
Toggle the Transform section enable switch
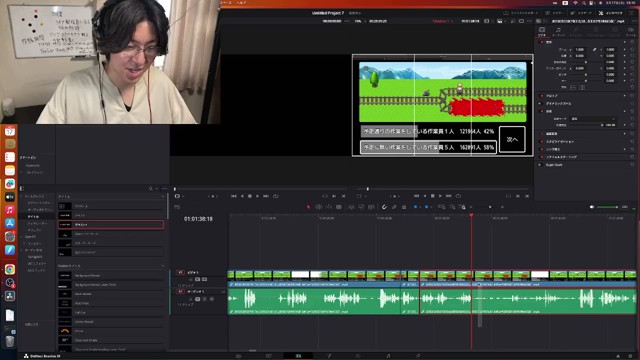pyautogui.click(x=542, y=42)
